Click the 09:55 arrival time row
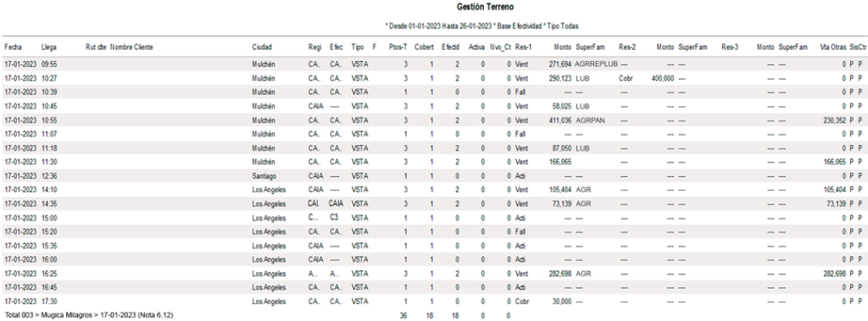The height and width of the screenshot is (321, 868). tap(434, 64)
